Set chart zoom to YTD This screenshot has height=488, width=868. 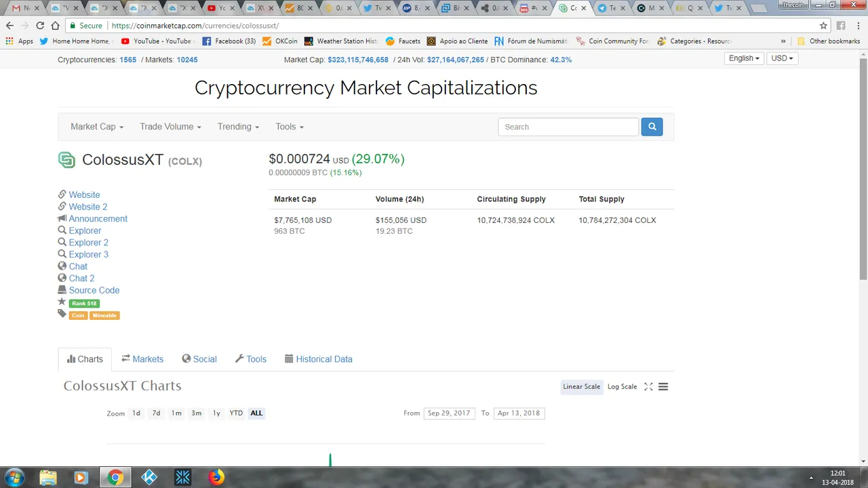pyautogui.click(x=236, y=413)
